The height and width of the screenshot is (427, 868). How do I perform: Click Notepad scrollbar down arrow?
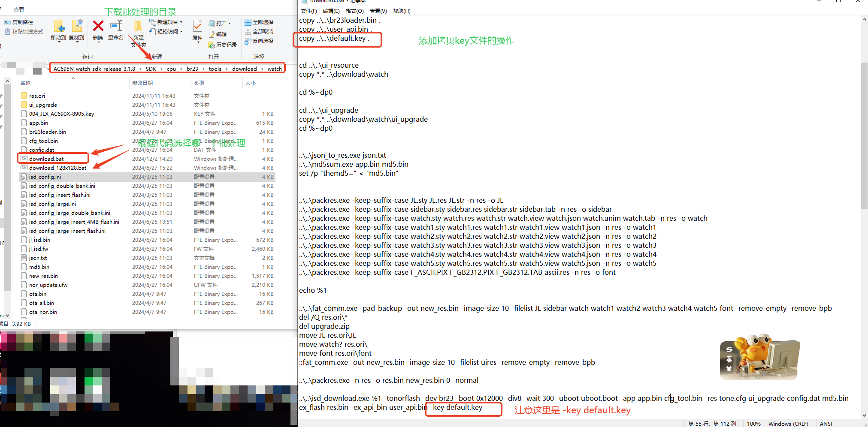tap(864, 415)
